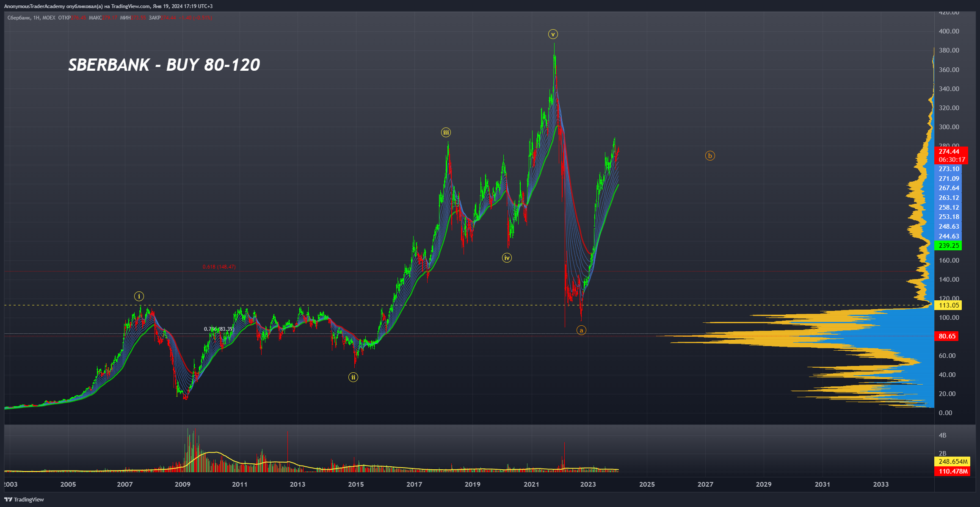Select the circled wave 'i' marker
Viewport: 980px width, 507px height.
click(x=139, y=296)
